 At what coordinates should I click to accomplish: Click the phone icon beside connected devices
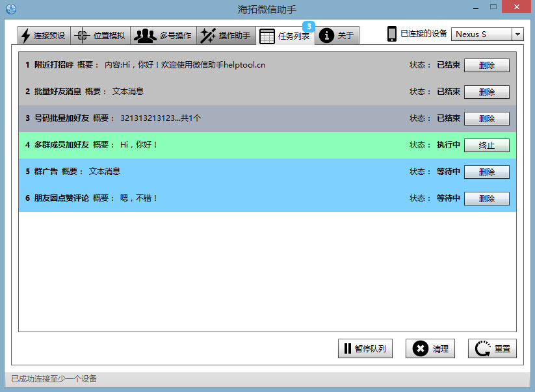(392, 34)
